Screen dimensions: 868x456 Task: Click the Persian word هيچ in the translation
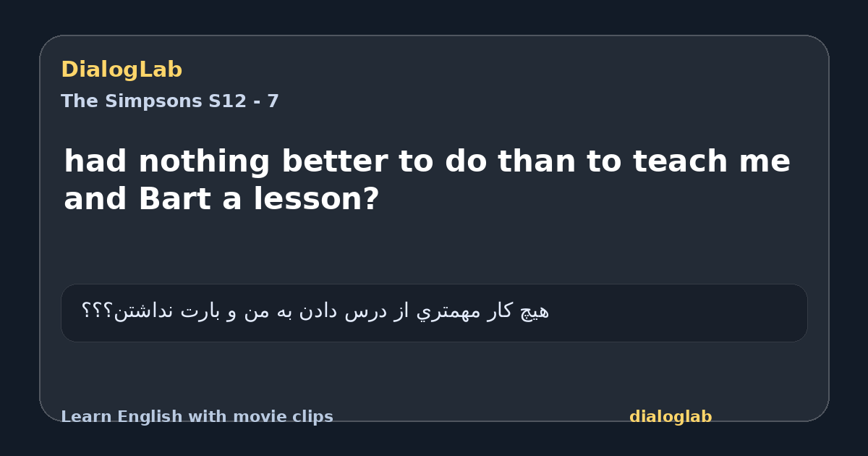[x=535, y=311]
